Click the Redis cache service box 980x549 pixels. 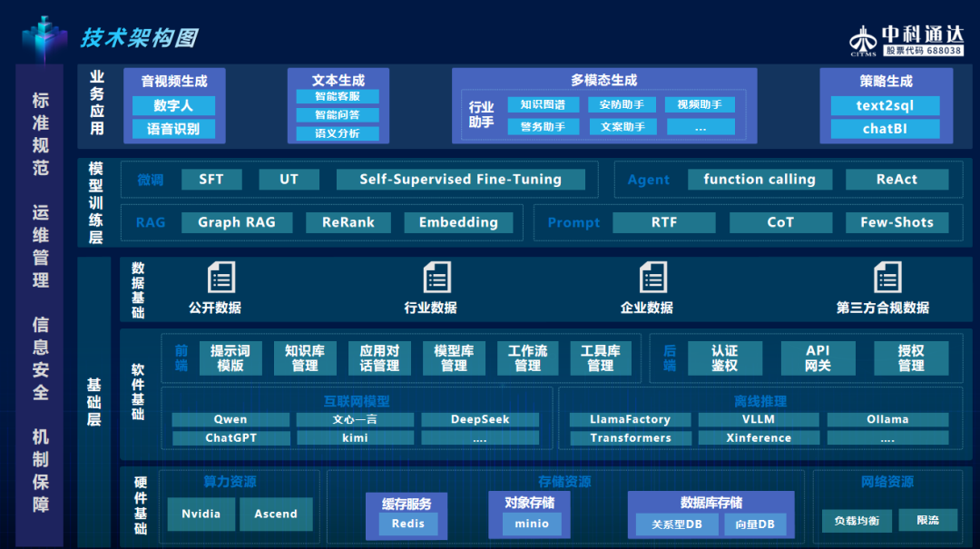point(407,524)
